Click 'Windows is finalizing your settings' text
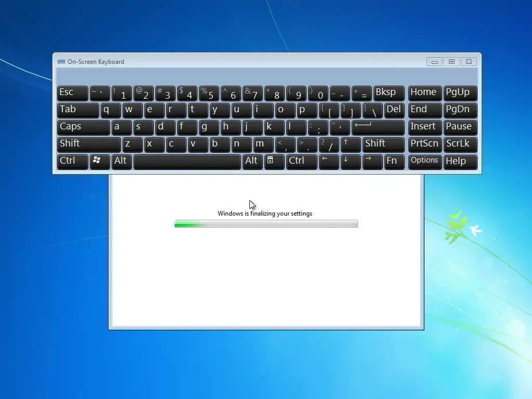The height and width of the screenshot is (399, 532). pyautogui.click(x=265, y=214)
